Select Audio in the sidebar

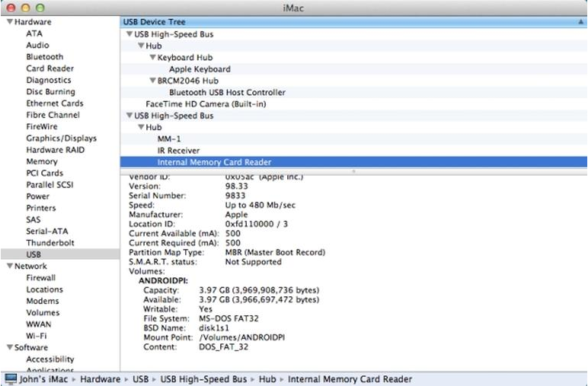[37, 45]
